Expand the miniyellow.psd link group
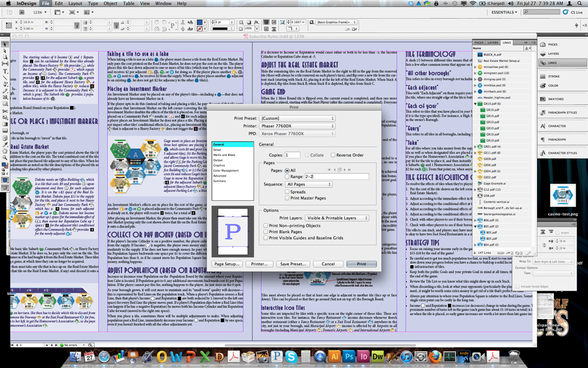This screenshot has width=588, height=368. 476,67
